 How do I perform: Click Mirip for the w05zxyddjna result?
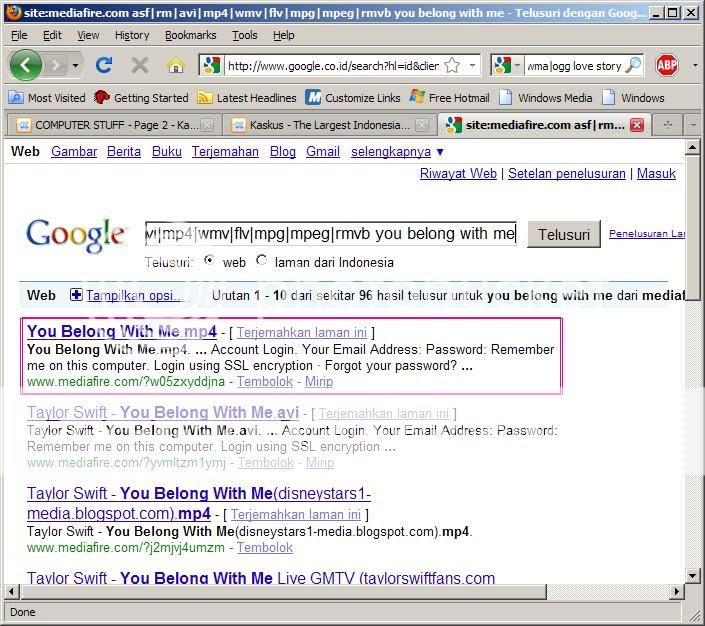tap(319, 381)
